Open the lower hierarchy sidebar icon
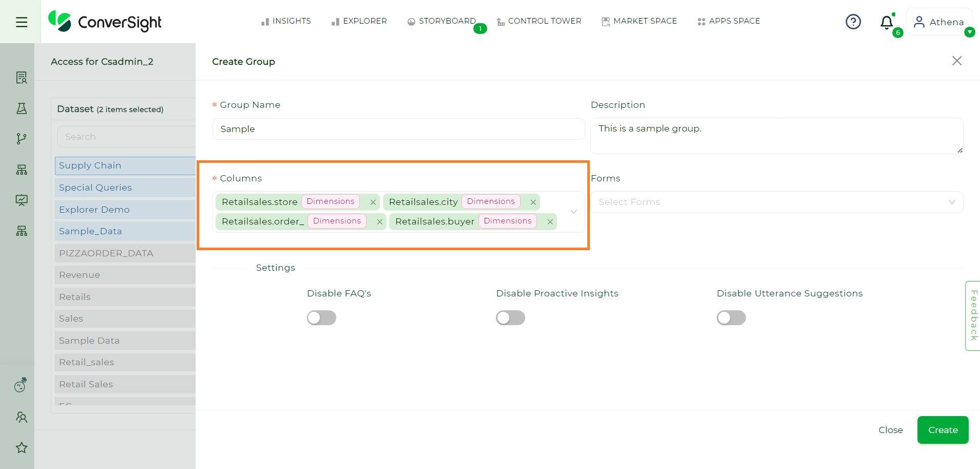The width and height of the screenshot is (980, 469). (x=21, y=231)
